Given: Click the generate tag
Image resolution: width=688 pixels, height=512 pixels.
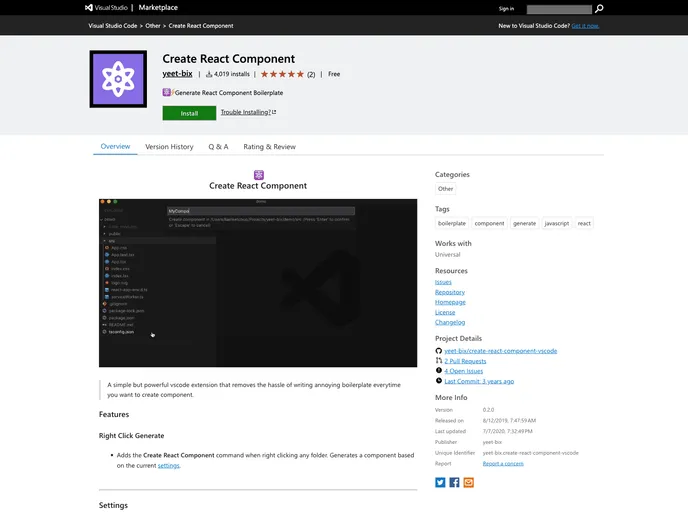Looking at the screenshot, I should pos(524,223).
